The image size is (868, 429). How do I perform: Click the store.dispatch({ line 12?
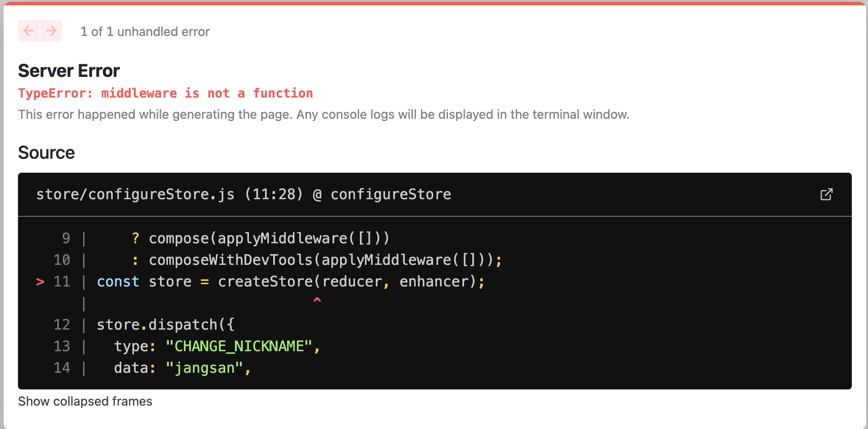tap(165, 325)
